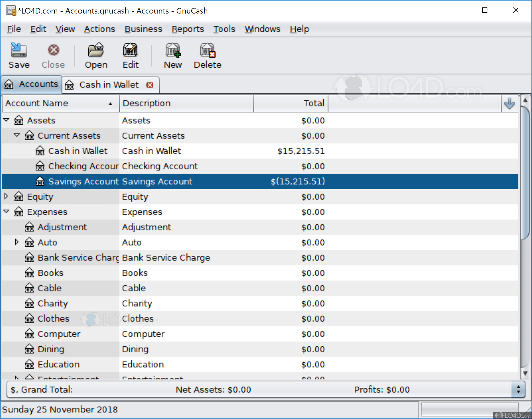Screen dimensions: 532x419
Task: Close the Cash in Wallet tab
Action: point(150,85)
